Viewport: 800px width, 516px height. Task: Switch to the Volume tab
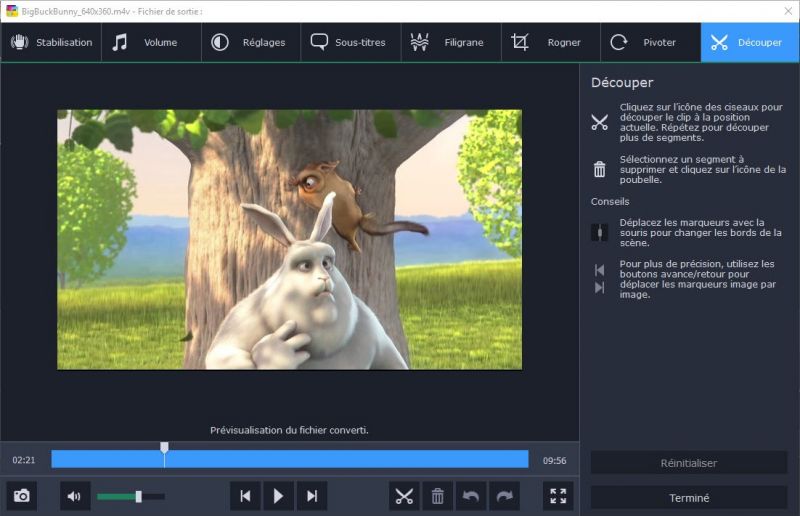point(151,42)
